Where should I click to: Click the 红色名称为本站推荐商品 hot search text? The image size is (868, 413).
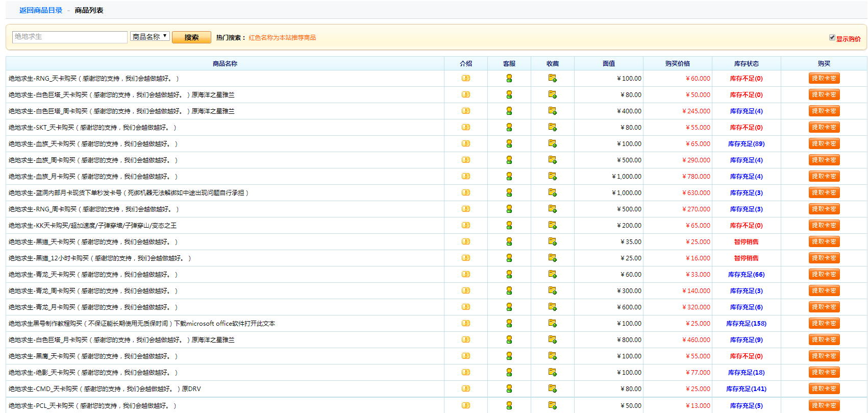(282, 37)
